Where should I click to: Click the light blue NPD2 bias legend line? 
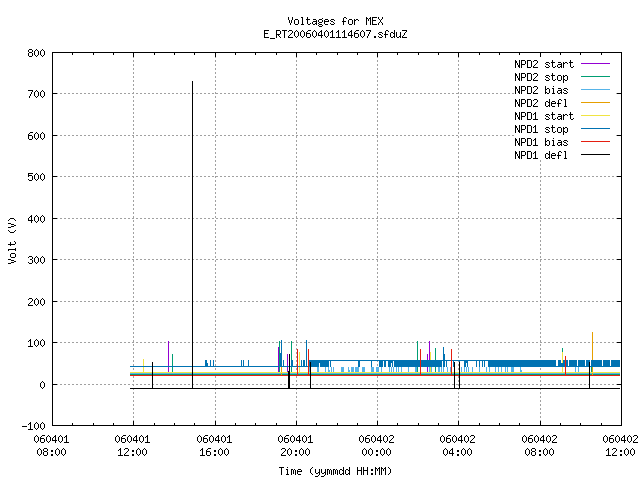click(x=595, y=89)
